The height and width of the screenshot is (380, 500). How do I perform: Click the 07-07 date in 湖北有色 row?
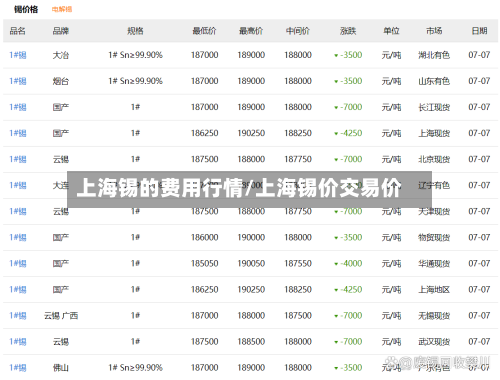(x=479, y=55)
